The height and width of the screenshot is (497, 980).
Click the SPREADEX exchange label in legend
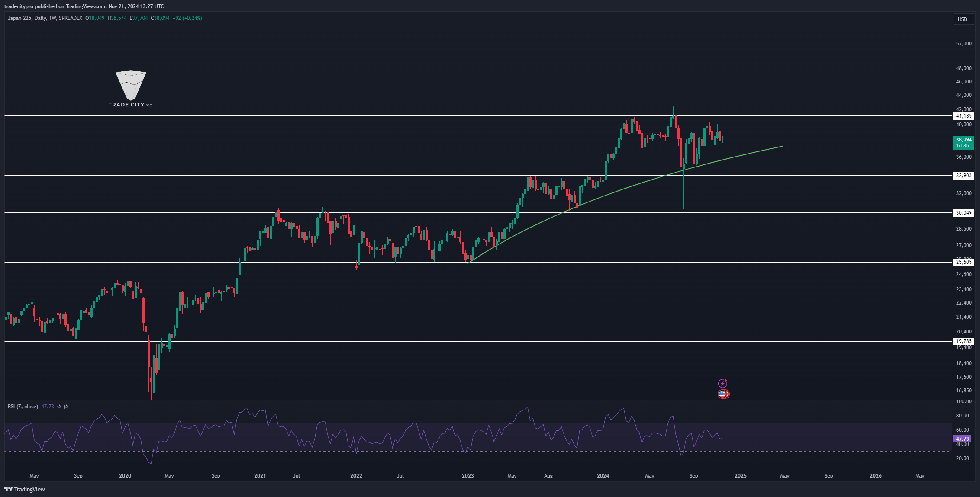click(x=71, y=18)
